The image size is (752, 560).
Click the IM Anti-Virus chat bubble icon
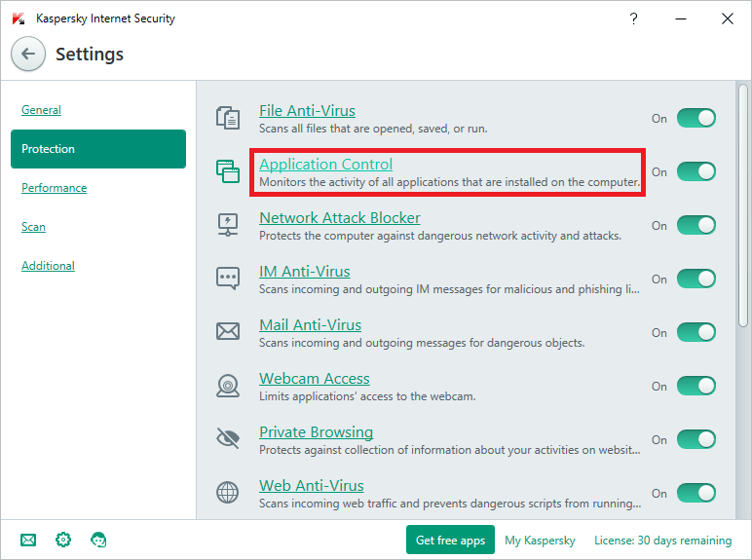click(x=227, y=279)
